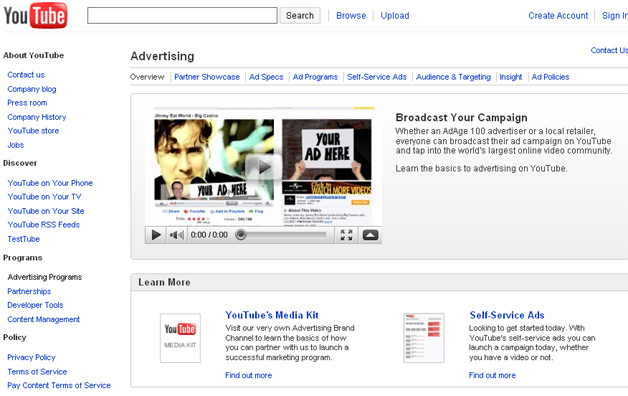628x396 pixels.
Task: Open the Upload link in header
Action: click(x=395, y=16)
